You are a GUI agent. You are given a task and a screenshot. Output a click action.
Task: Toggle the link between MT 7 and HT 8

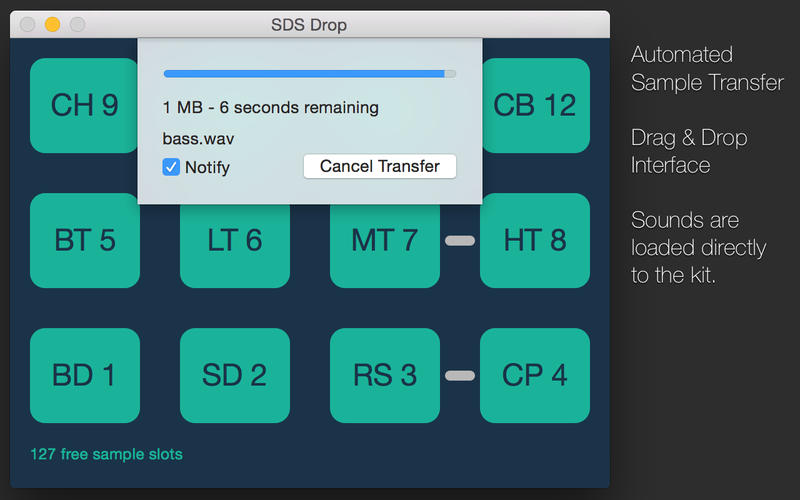pyautogui.click(x=460, y=240)
